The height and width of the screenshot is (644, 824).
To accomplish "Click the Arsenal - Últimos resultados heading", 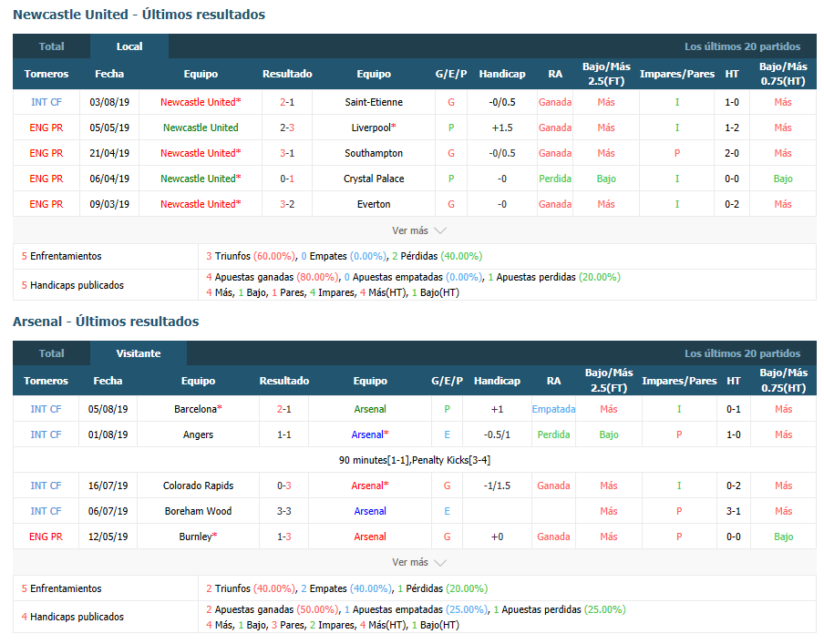I will [x=106, y=322].
